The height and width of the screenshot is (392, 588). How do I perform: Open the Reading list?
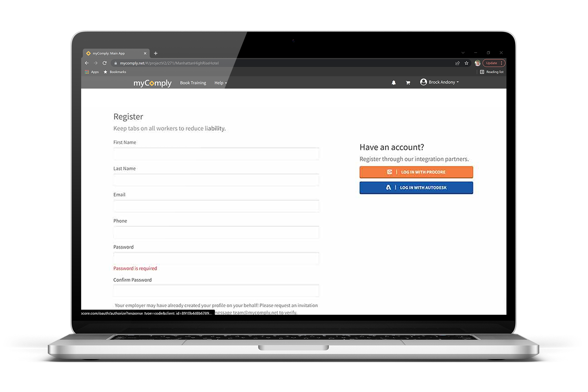[x=492, y=72]
